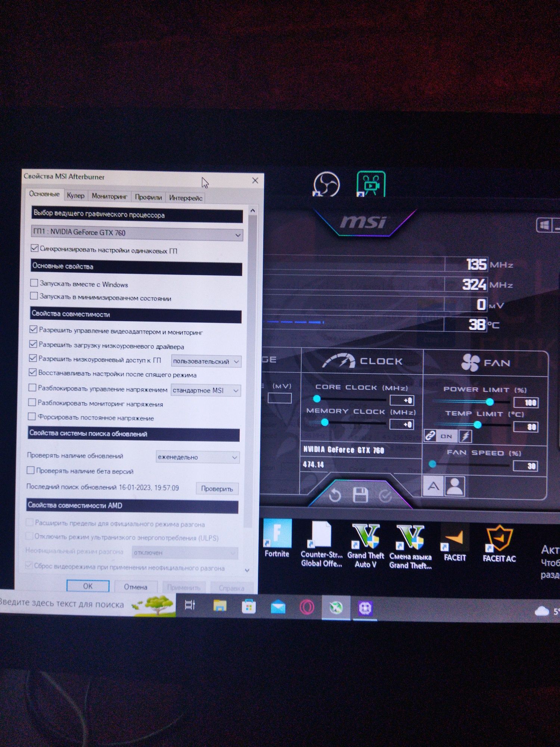Click the save profile floppy disk icon
The width and height of the screenshot is (560, 747).
[360, 495]
